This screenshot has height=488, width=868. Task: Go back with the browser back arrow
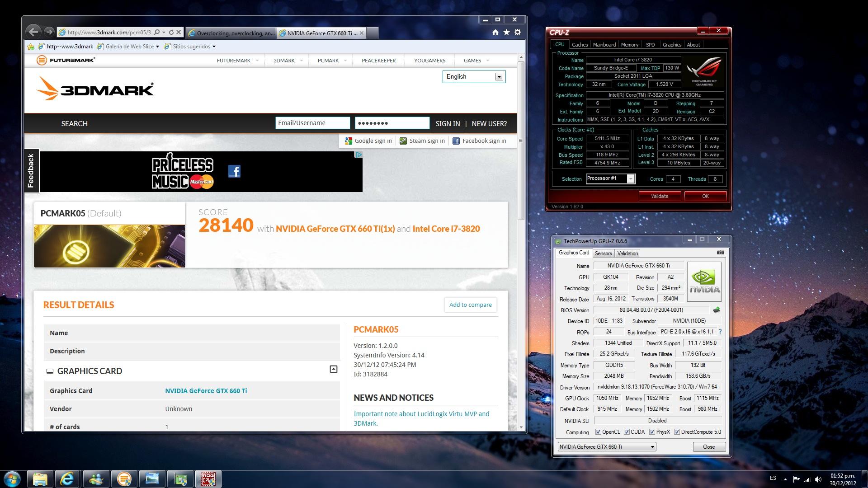click(33, 32)
